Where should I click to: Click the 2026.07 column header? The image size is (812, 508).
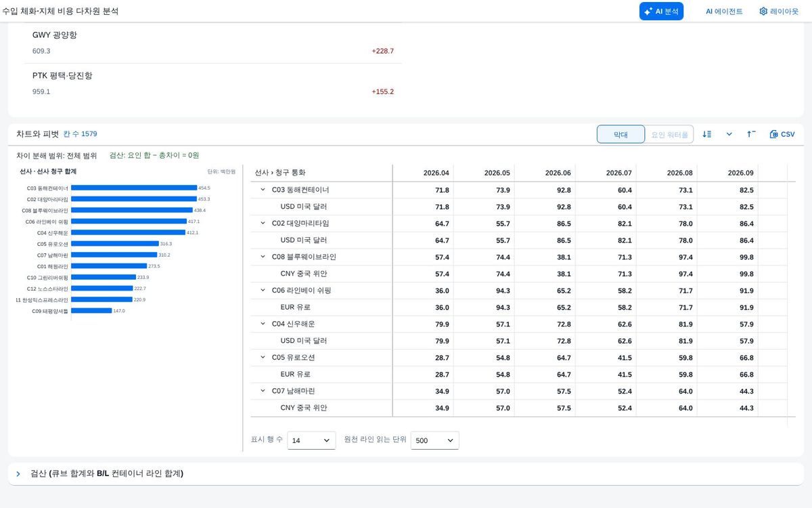click(606, 173)
